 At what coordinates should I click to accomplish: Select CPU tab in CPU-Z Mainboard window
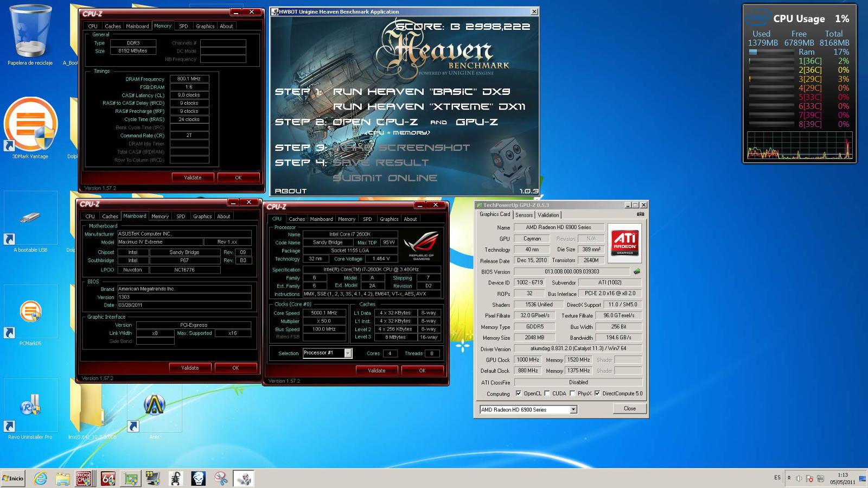(90, 216)
